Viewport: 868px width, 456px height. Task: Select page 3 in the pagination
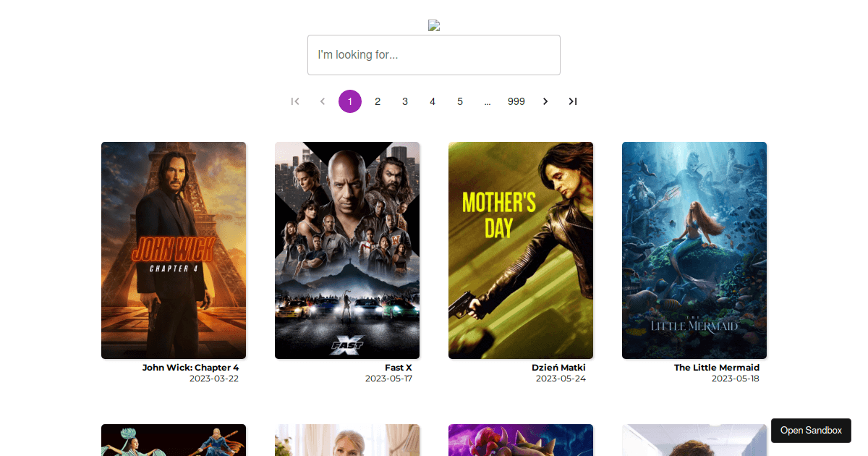tap(405, 101)
